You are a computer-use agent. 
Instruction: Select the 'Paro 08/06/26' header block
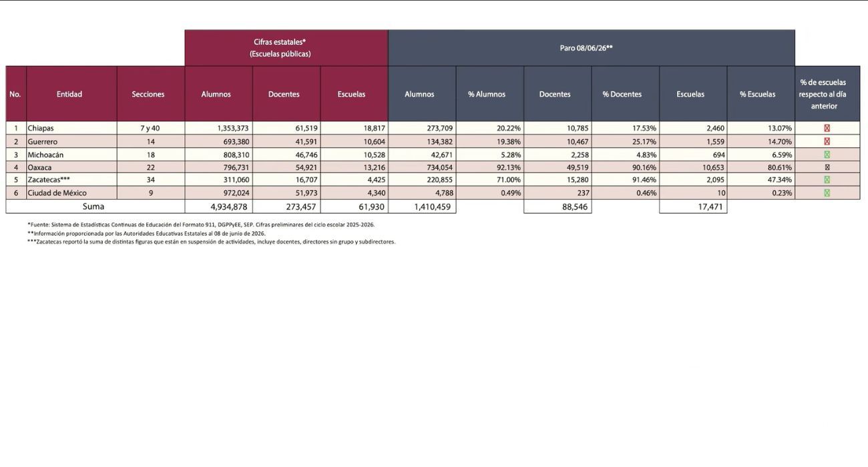tap(592, 48)
